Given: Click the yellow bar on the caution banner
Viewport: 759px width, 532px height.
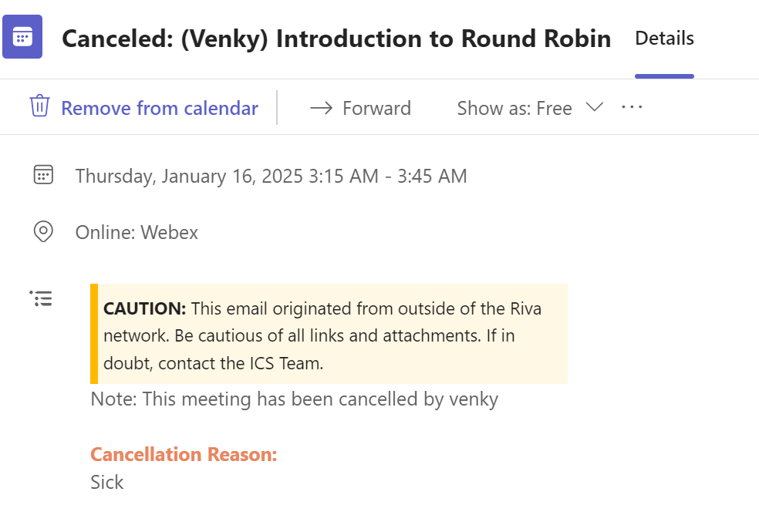Looking at the screenshot, I should click(x=94, y=334).
